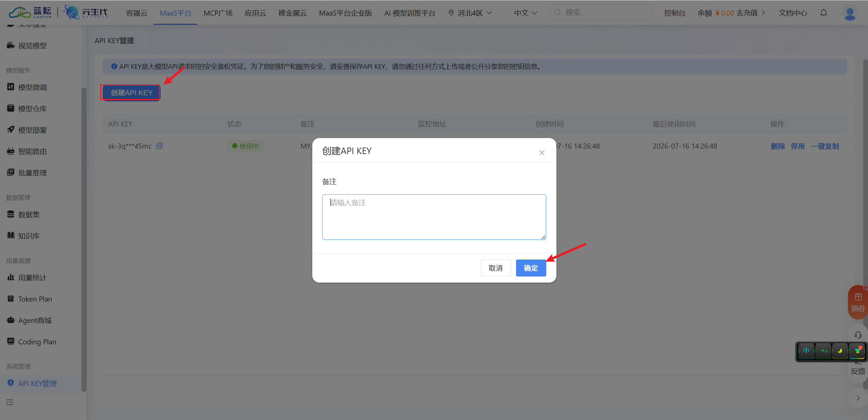The image size is (868, 420).
Task: Click the sk-3q***45mc key text
Action: point(130,146)
